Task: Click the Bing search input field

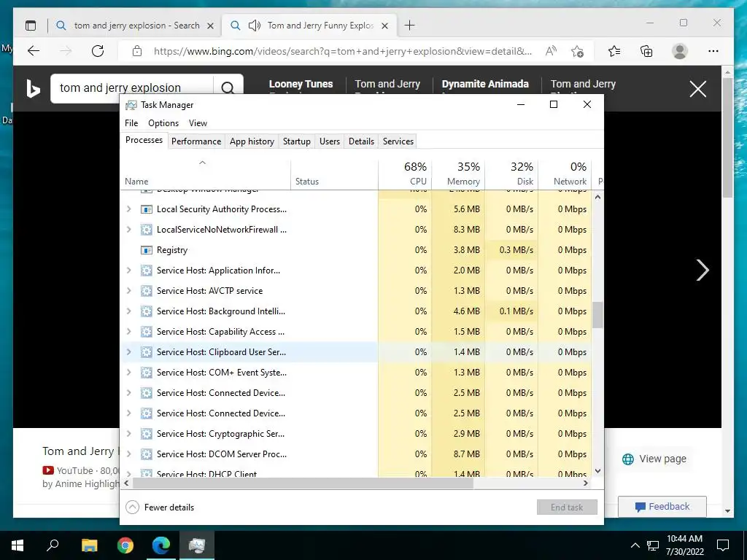Action: point(132,88)
